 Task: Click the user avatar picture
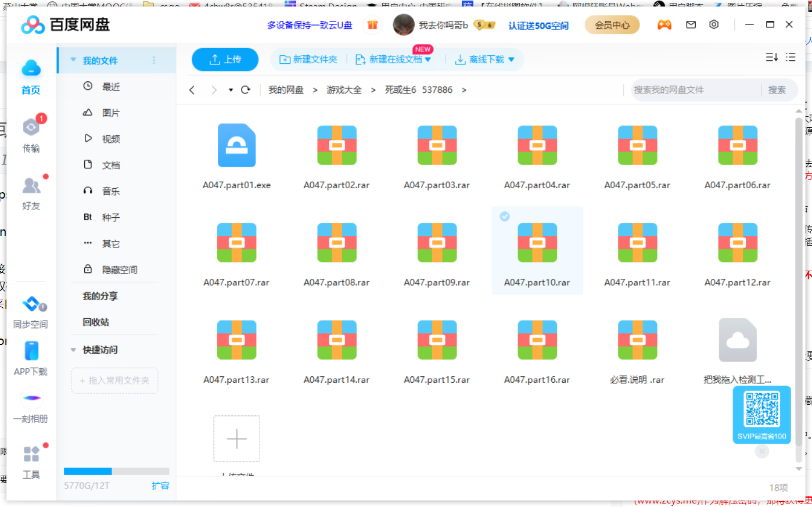[x=404, y=24]
